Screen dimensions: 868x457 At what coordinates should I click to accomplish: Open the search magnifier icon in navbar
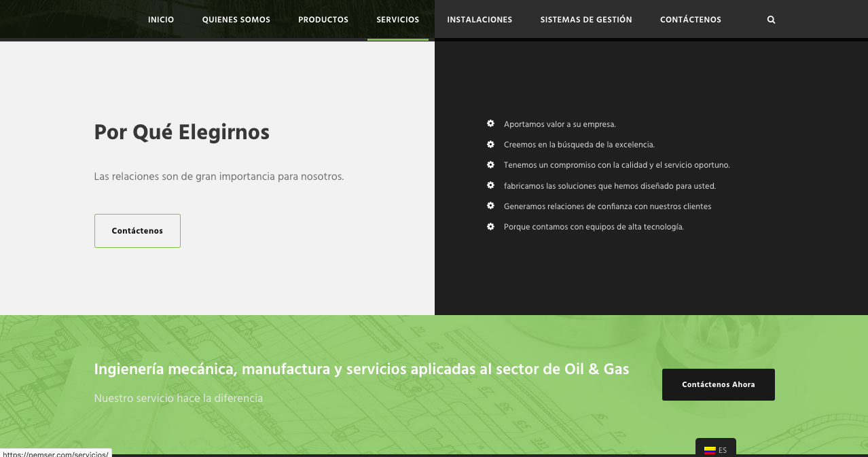coord(771,20)
